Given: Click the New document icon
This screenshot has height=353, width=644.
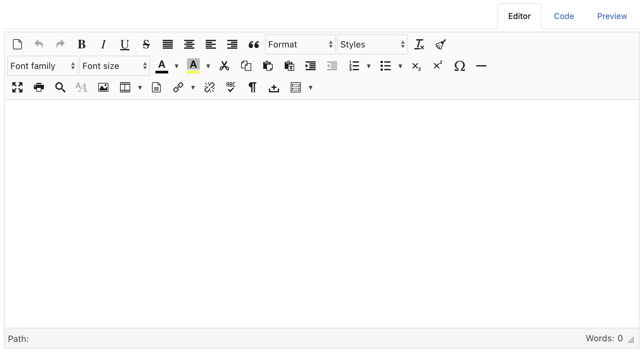Looking at the screenshot, I should pos(17,45).
